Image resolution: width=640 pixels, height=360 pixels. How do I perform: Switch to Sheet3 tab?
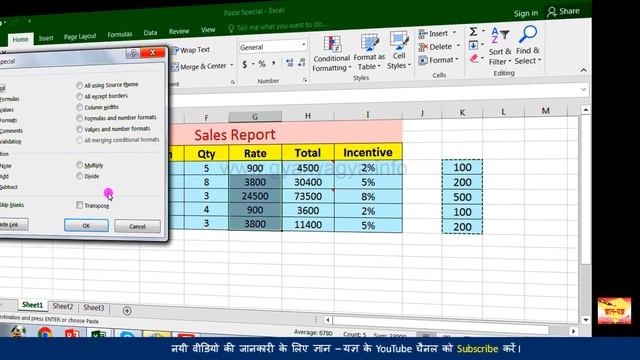tap(93, 308)
